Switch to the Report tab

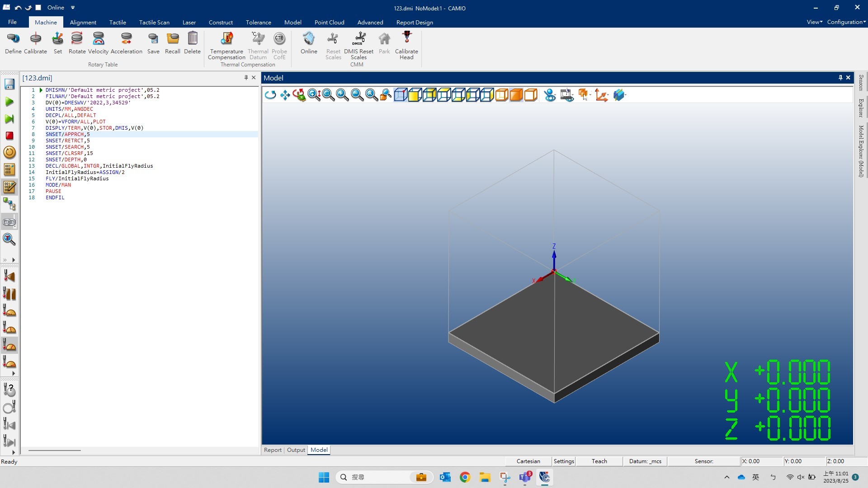pos(273,450)
